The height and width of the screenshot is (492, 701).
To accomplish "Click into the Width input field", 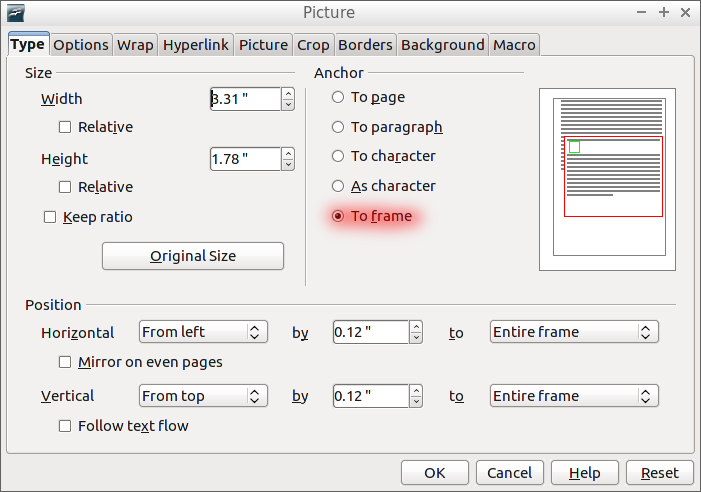I will [245, 99].
